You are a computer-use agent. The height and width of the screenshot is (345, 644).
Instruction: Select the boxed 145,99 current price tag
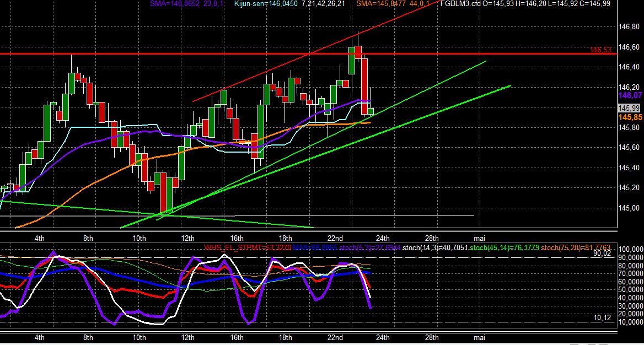[x=629, y=108]
